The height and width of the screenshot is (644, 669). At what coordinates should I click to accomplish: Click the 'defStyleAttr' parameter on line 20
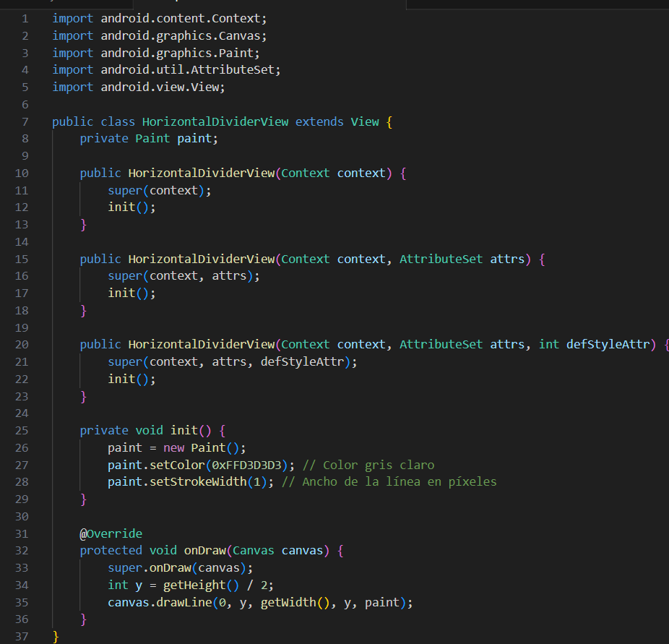(x=608, y=344)
